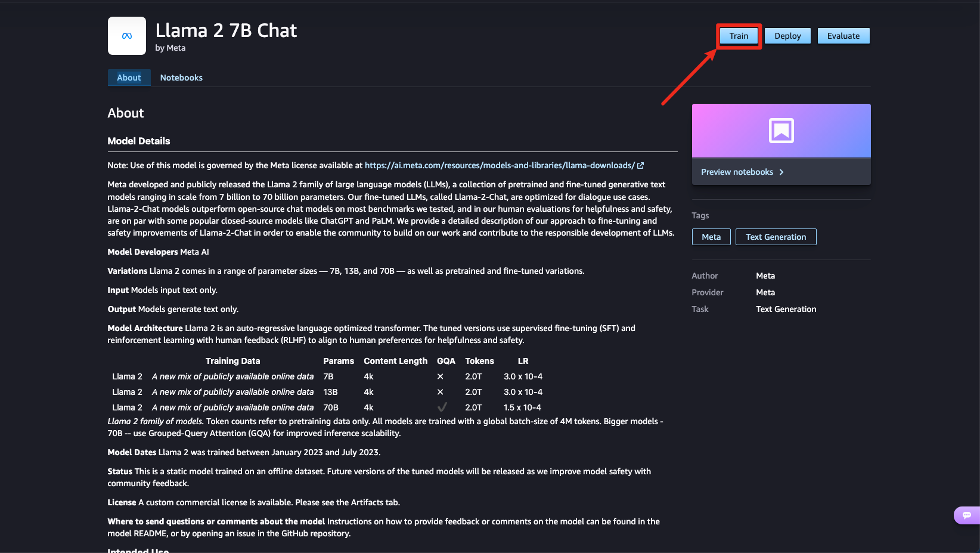Image resolution: width=980 pixels, height=553 pixels.
Task: Click the 'by Meta' subtitle under the title
Action: tap(170, 48)
